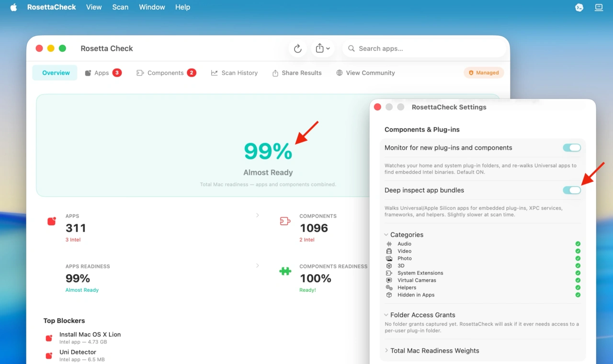Select the Share Results tab

point(297,73)
